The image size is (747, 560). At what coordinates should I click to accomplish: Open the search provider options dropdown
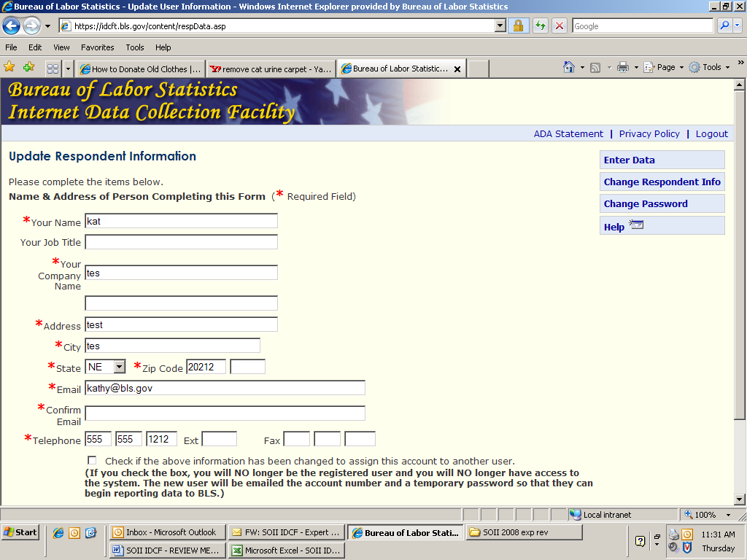pyautogui.click(x=737, y=26)
